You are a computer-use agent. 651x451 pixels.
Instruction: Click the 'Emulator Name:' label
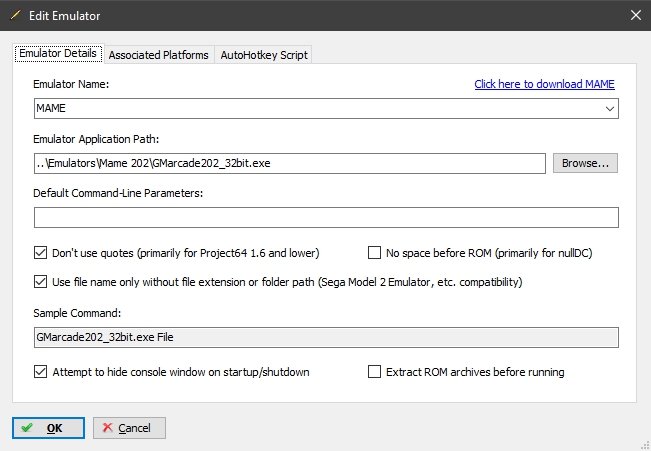point(71,84)
